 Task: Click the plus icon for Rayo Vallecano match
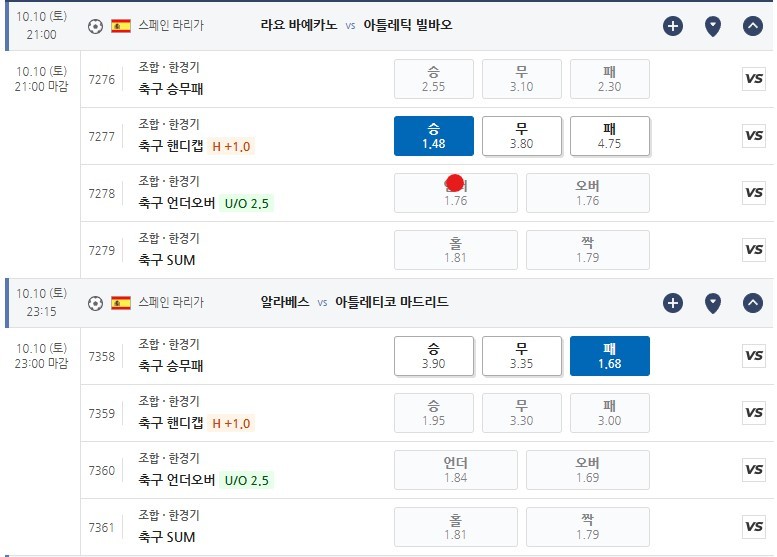coord(672,26)
